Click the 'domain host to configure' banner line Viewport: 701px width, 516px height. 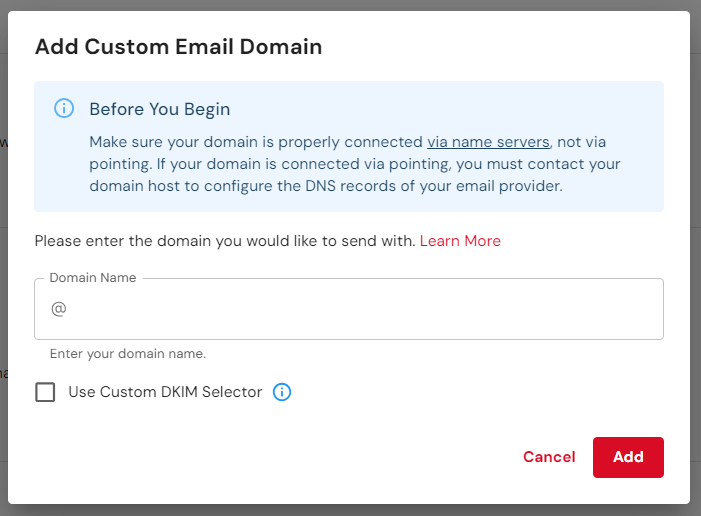pyautogui.click(x=326, y=186)
